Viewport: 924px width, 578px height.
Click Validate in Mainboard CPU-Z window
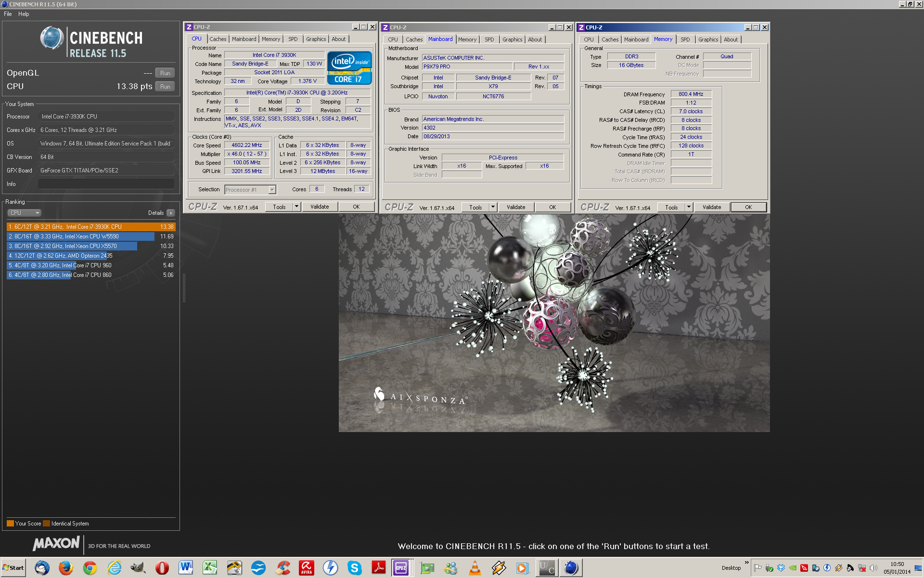point(516,208)
